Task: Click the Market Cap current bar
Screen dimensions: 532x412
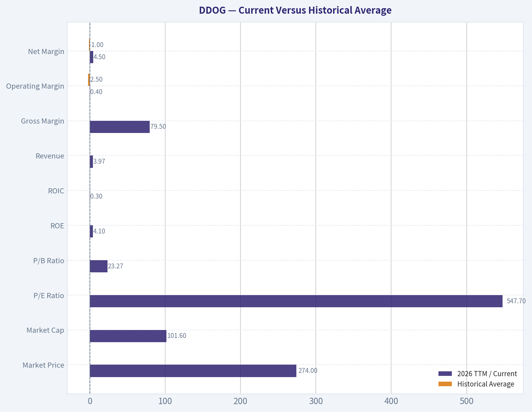Action: 128,336
